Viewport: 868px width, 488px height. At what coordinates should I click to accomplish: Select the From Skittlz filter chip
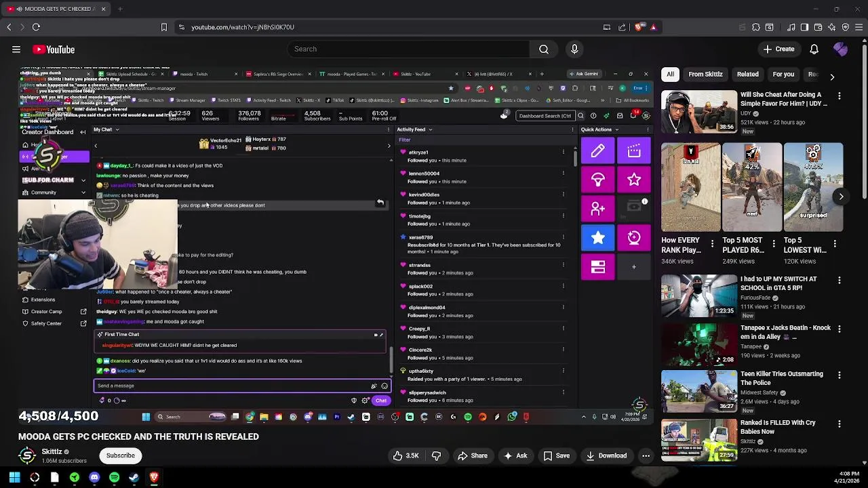point(705,74)
